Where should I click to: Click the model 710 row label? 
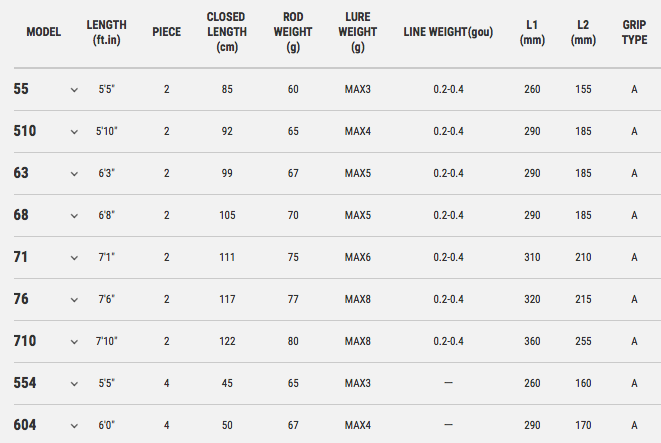click(x=25, y=341)
